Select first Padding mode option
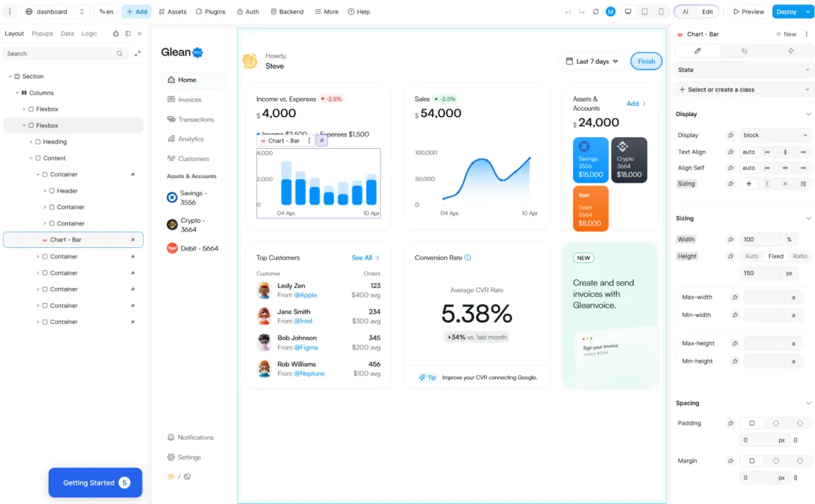Viewport: 815px width, 504px height. [x=752, y=423]
